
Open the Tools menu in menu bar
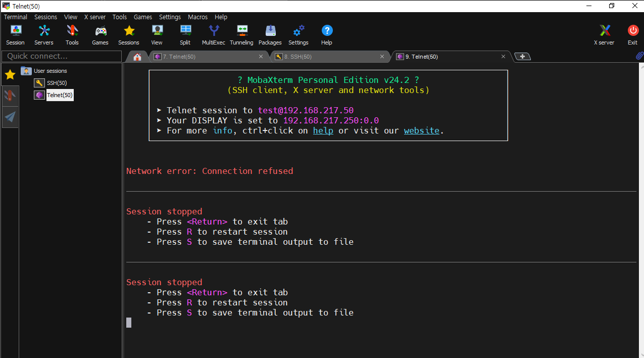120,17
